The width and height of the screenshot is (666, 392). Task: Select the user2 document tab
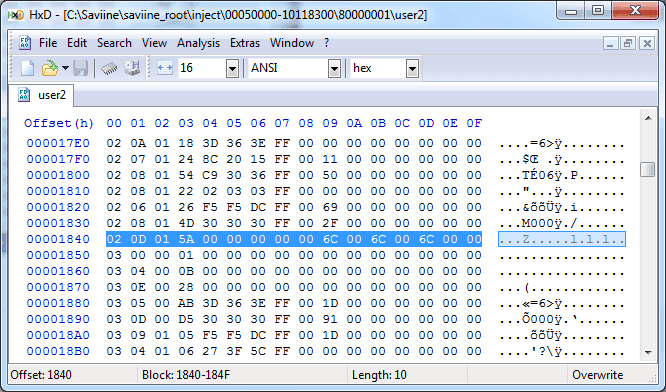(42, 95)
